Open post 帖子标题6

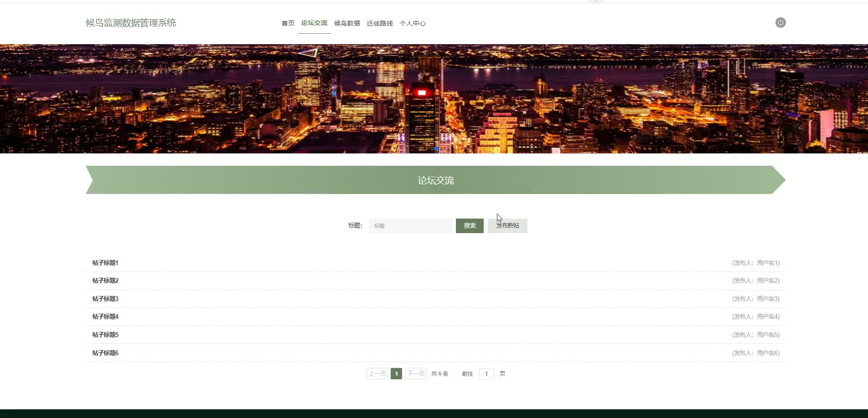(x=105, y=353)
